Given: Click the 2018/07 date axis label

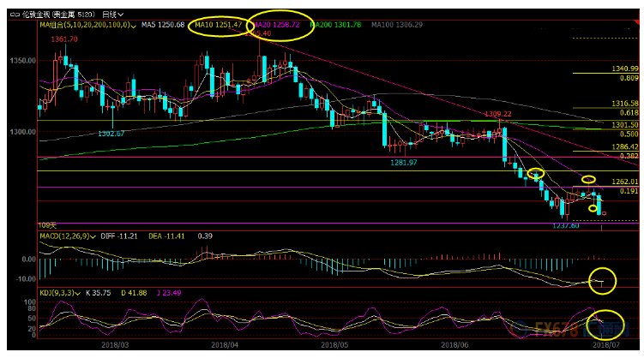Looking at the screenshot, I should point(605,345).
